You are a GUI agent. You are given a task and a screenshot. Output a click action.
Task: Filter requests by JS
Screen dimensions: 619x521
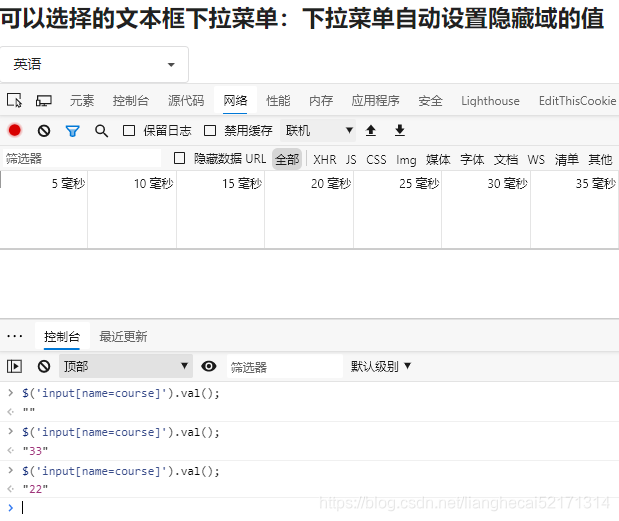(x=351, y=159)
